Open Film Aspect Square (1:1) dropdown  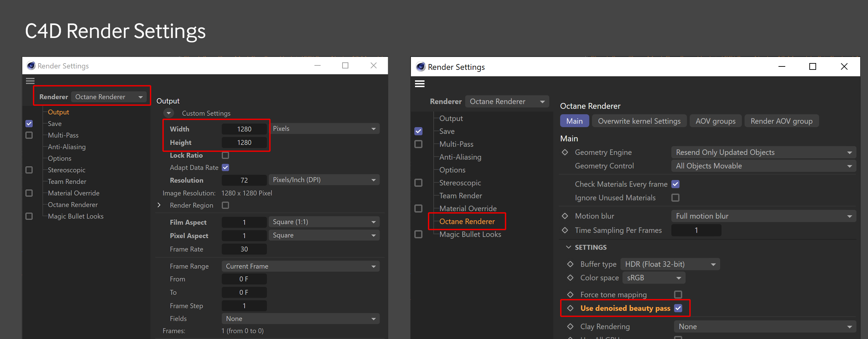click(324, 222)
